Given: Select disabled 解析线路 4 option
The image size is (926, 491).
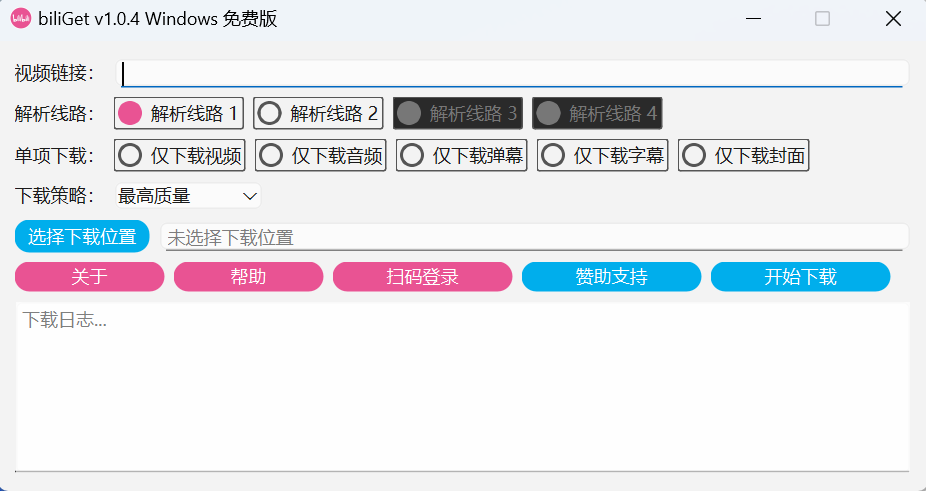Looking at the screenshot, I should pyautogui.click(x=597, y=113).
